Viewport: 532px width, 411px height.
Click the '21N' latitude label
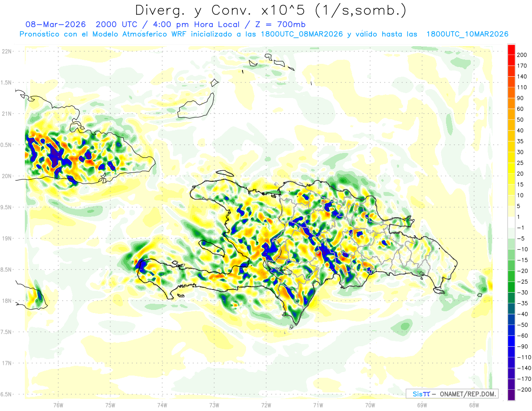pyautogui.click(x=7, y=114)
